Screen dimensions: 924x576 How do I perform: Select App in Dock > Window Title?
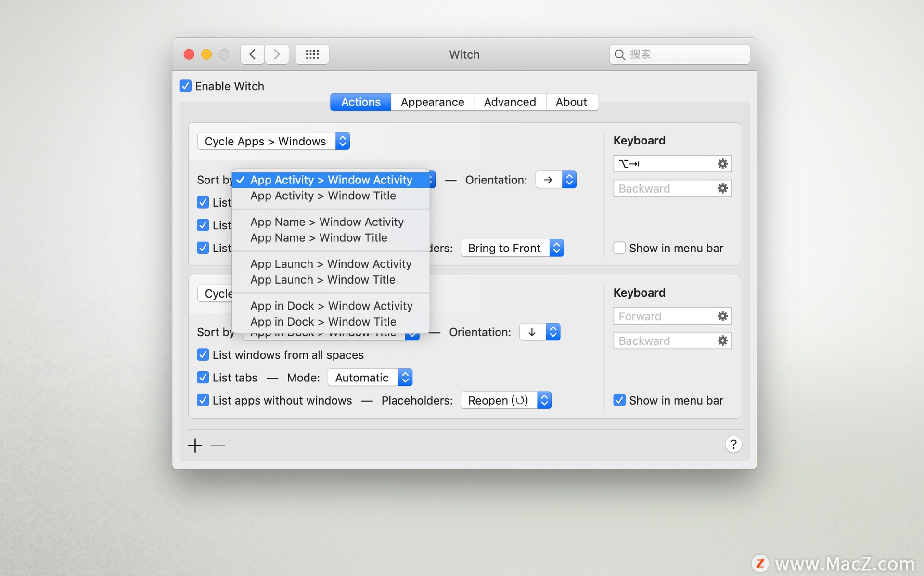[x=331, y=321]
